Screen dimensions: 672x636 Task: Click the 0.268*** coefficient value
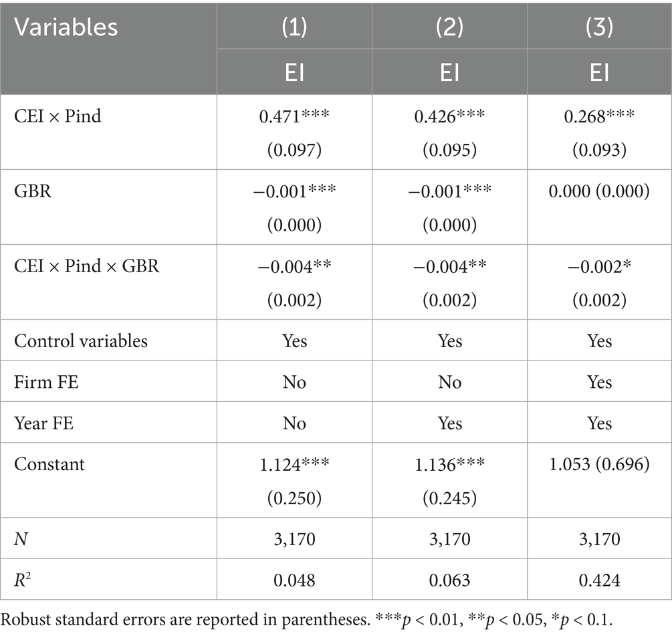click(x=599, y=116)
